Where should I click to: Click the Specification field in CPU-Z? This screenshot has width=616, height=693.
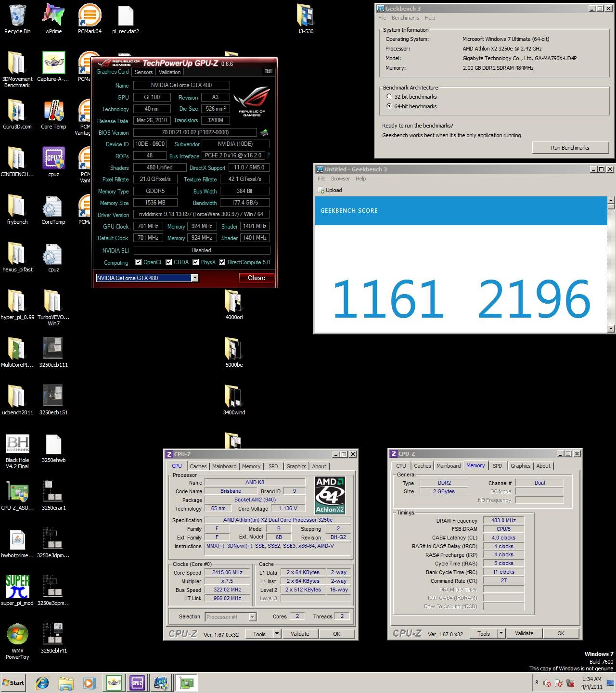pos(278,520)
